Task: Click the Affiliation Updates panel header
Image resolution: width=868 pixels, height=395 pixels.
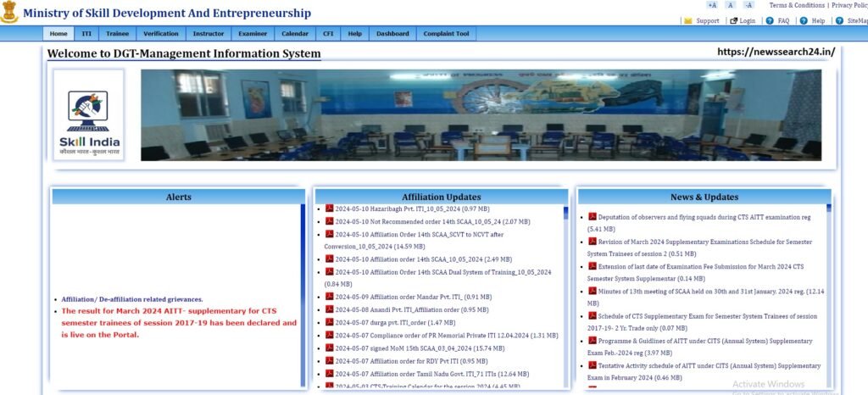Action: 441,197
